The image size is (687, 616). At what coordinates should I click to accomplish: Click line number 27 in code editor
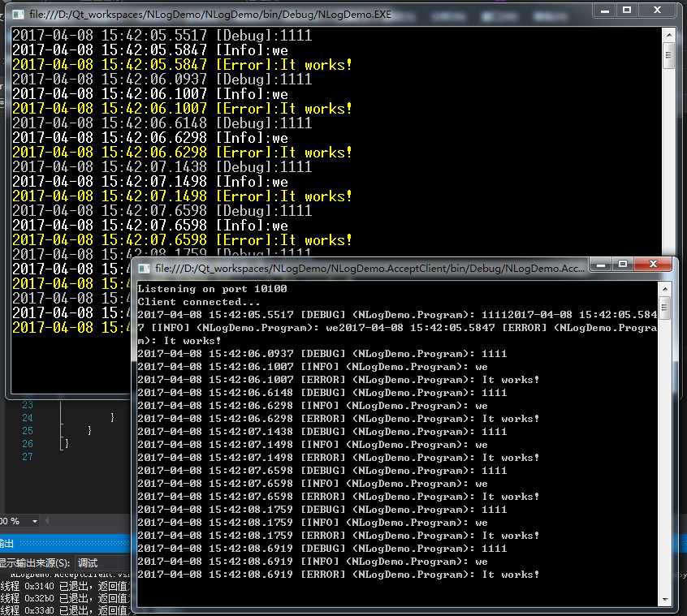tap(27, 457)
